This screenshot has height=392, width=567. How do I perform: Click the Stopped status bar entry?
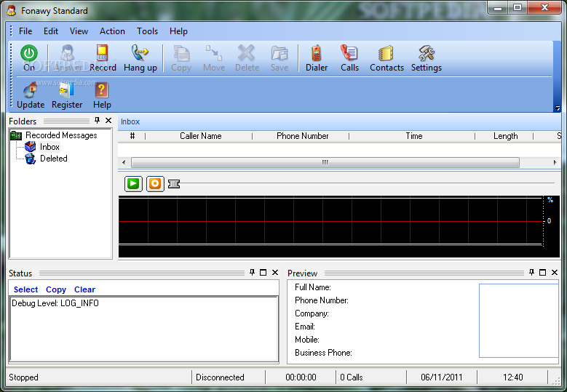pyautogui.click(x=23, y=377)
